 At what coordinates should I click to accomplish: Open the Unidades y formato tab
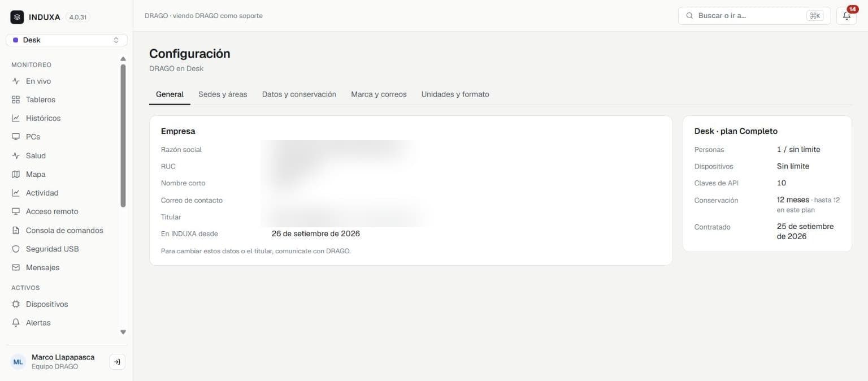coord(455,94)
